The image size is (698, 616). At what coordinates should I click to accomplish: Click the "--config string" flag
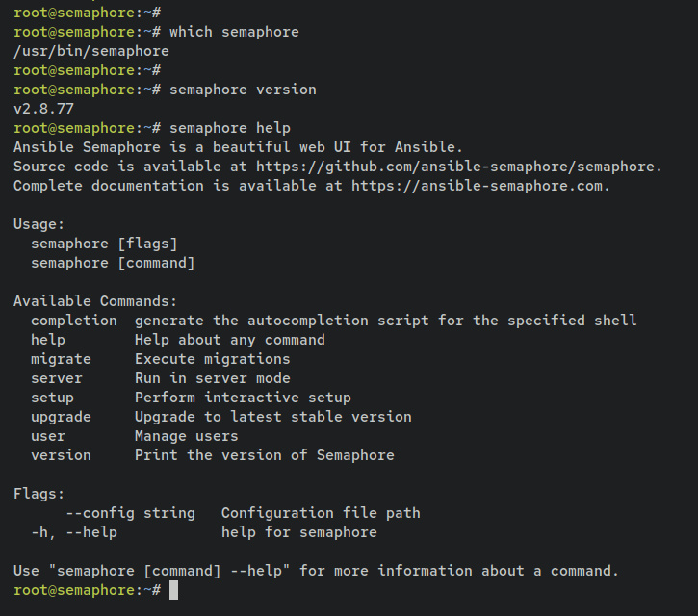click(x=130, y=513)
